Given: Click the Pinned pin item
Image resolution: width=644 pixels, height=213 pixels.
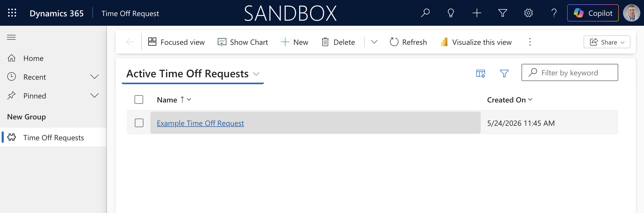Looking at the screenshot, I should (35, 96).
